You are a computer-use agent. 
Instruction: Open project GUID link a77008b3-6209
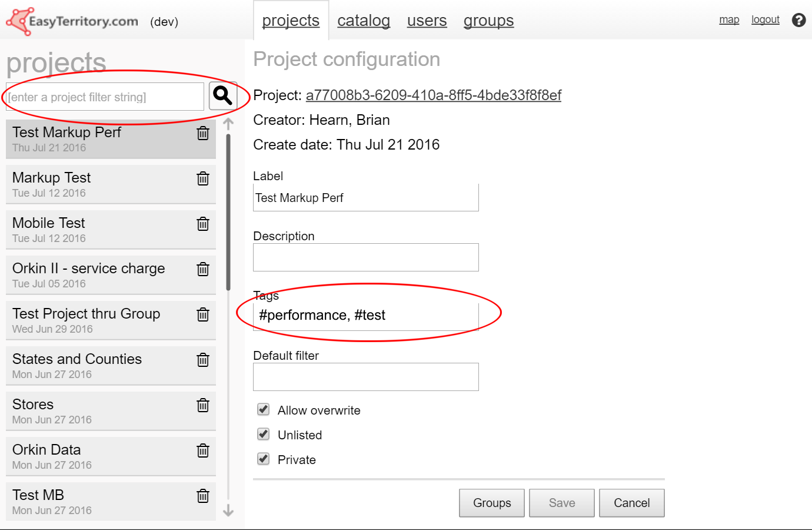click(434, 95)
